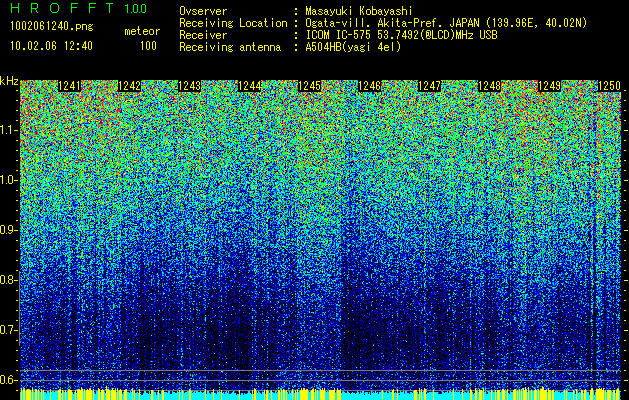Screen dimensions: 629x400
Task: Click the 0.9 frequency axis label
Action: click(9, 230)
